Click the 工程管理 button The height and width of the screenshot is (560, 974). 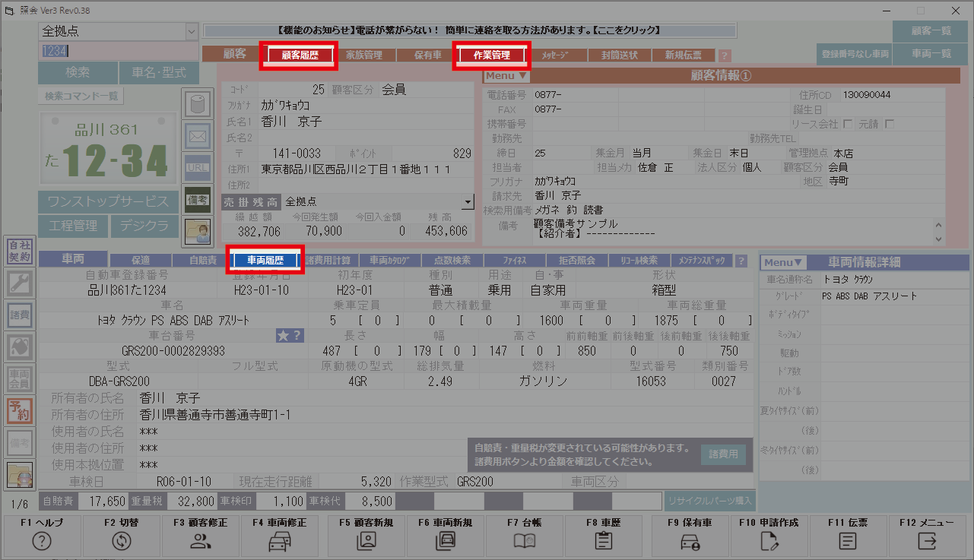tap(73, 226)
